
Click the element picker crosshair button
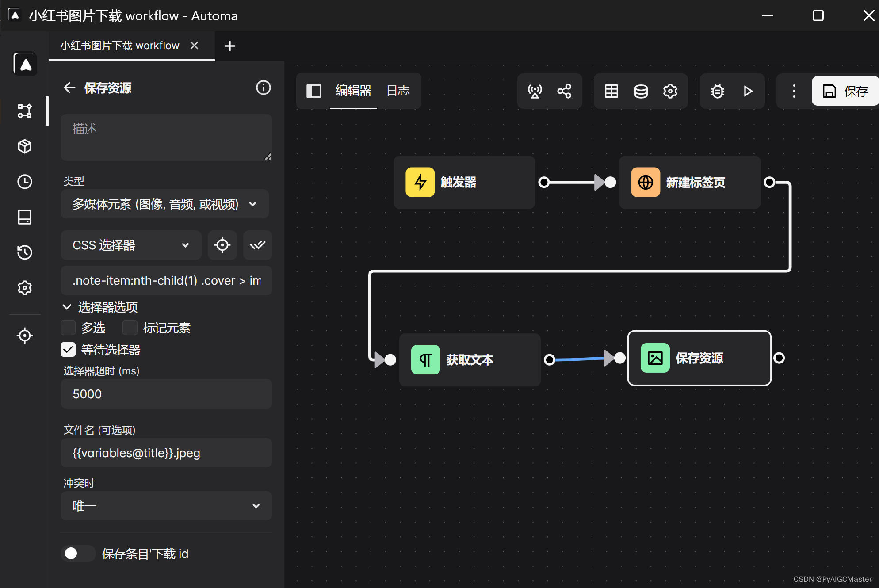[222, 245]
